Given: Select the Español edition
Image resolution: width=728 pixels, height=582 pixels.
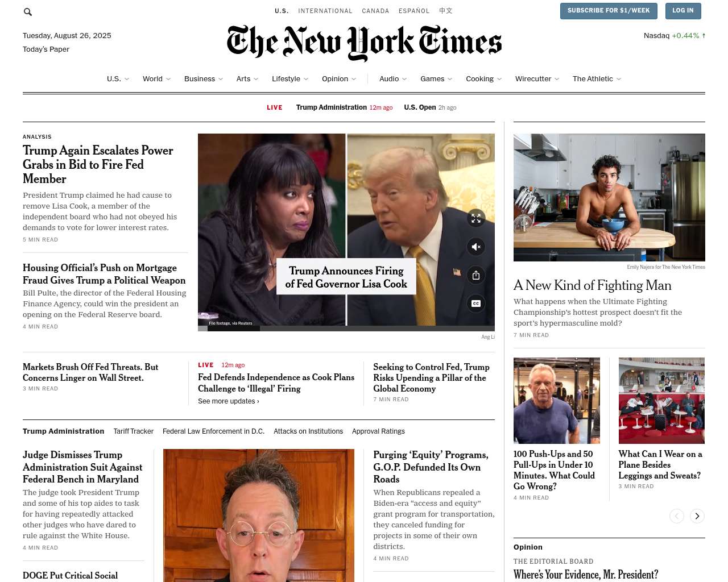Looking at the screenshot, I should pyautogui.click(x=414, y=11).
